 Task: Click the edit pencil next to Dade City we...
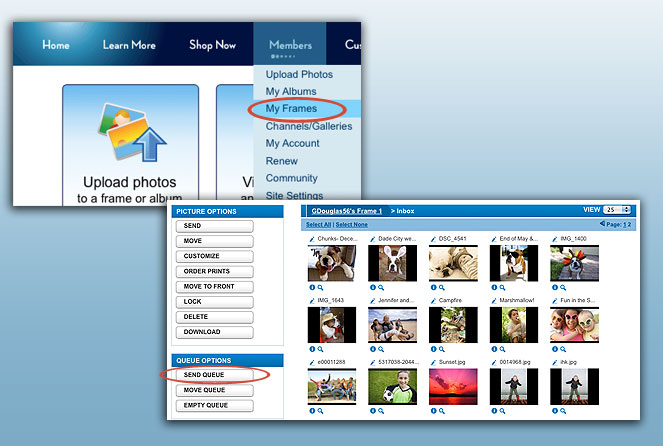coord(373,239)
